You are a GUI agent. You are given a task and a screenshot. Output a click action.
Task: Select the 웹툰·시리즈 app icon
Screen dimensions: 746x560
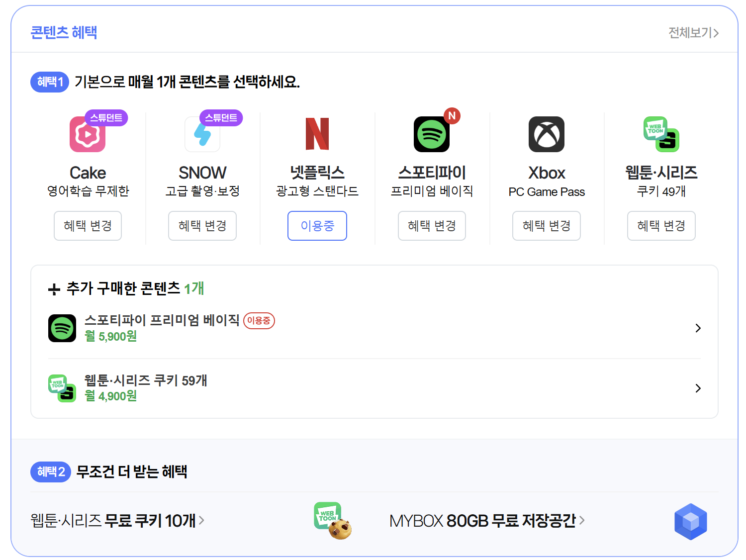click(661, 134)
